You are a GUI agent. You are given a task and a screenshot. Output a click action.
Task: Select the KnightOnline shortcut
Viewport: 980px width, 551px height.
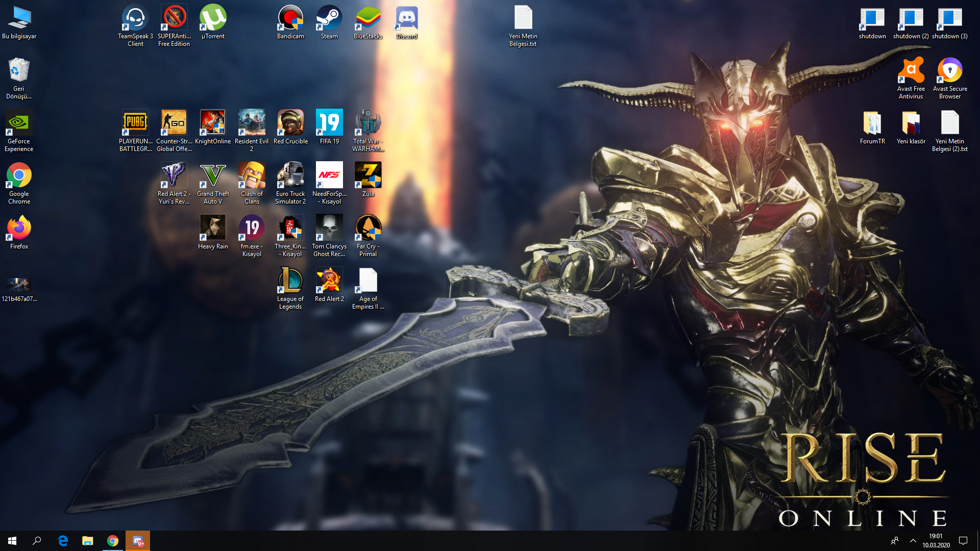coord(213,127)
